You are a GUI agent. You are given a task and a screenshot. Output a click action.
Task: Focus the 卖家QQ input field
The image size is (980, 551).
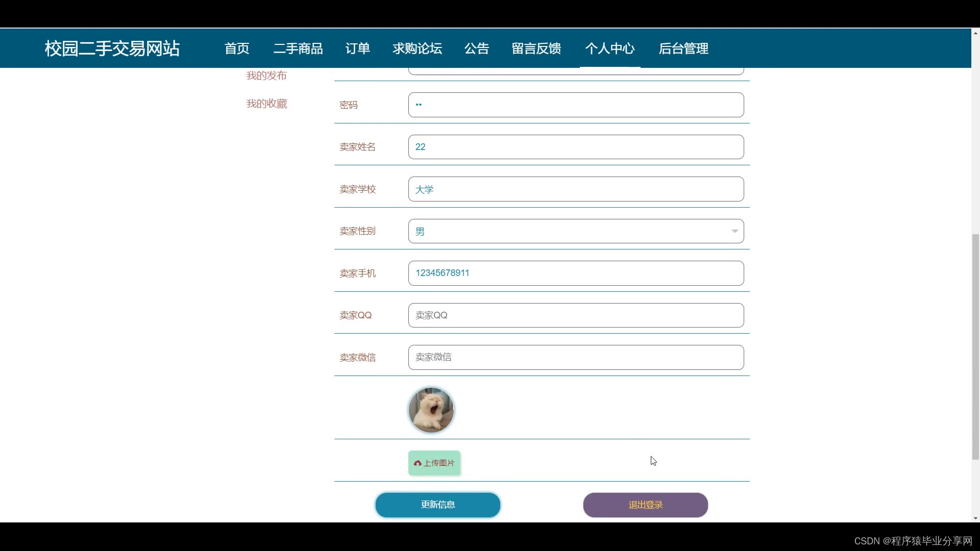pos(576,315)
